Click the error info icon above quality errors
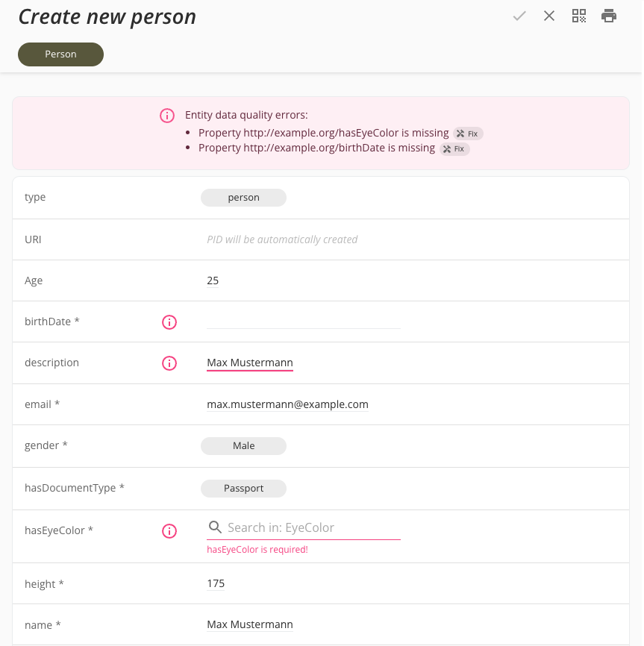The image size is (644, 646). click(x=166, y=116)
